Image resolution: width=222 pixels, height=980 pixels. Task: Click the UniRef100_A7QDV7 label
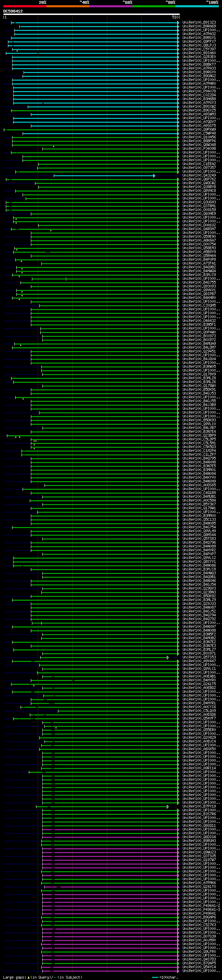[199, 122]
